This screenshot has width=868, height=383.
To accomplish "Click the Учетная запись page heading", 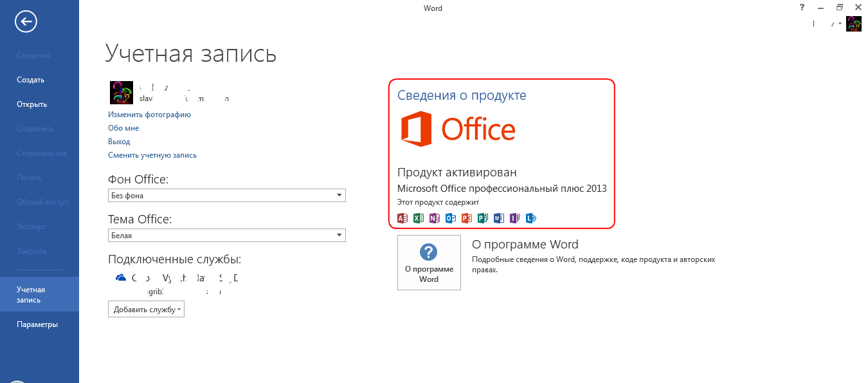I will (x=191, y=53).
